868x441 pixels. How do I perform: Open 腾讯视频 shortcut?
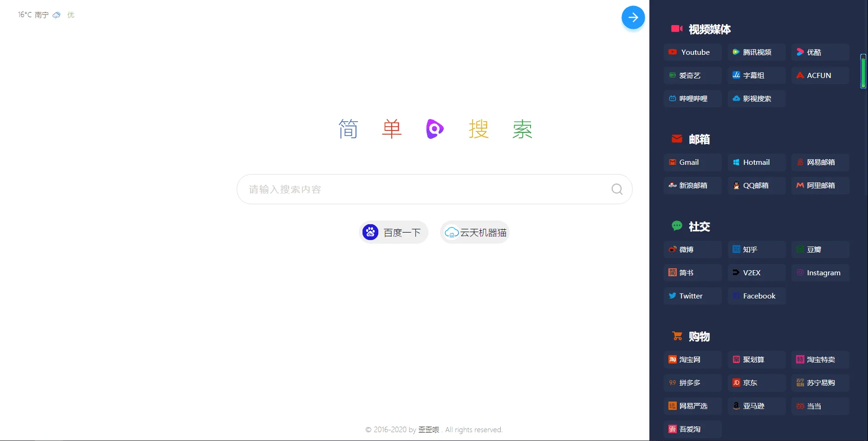tap(757, 52)
